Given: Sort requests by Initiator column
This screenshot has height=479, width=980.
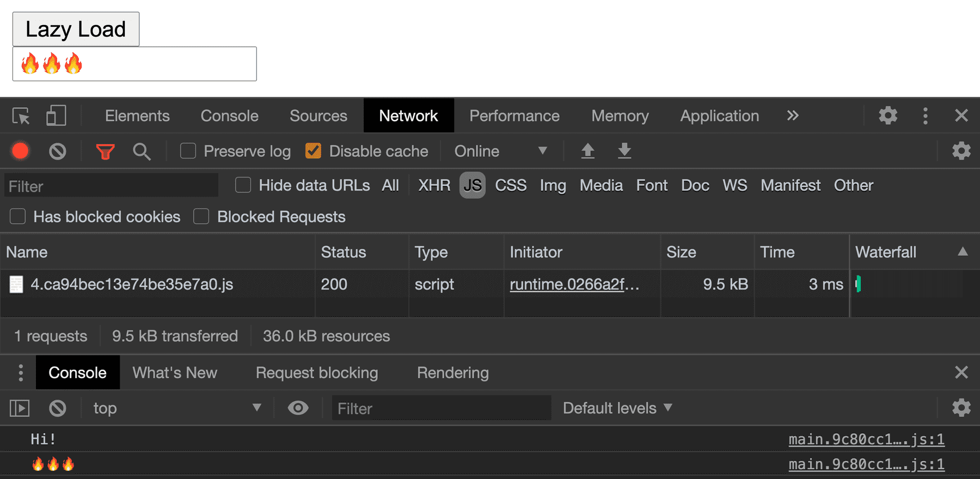Looking at the screenshot, I should [582, 252].
